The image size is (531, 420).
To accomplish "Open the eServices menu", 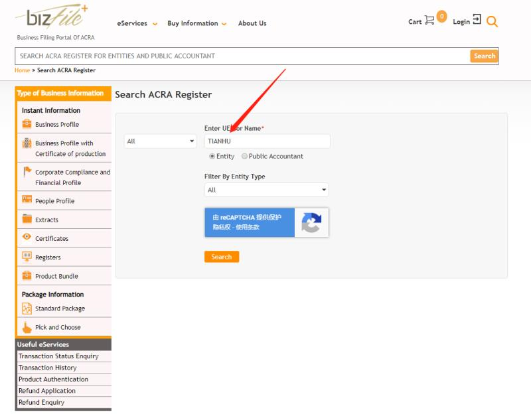I will coord(132,23).
